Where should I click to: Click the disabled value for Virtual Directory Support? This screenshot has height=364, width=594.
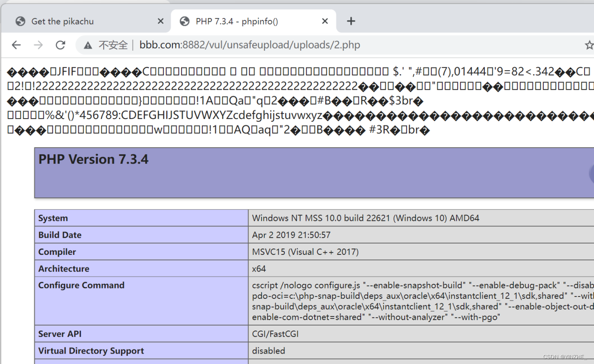pyautogui.click(x=268, y=351)
